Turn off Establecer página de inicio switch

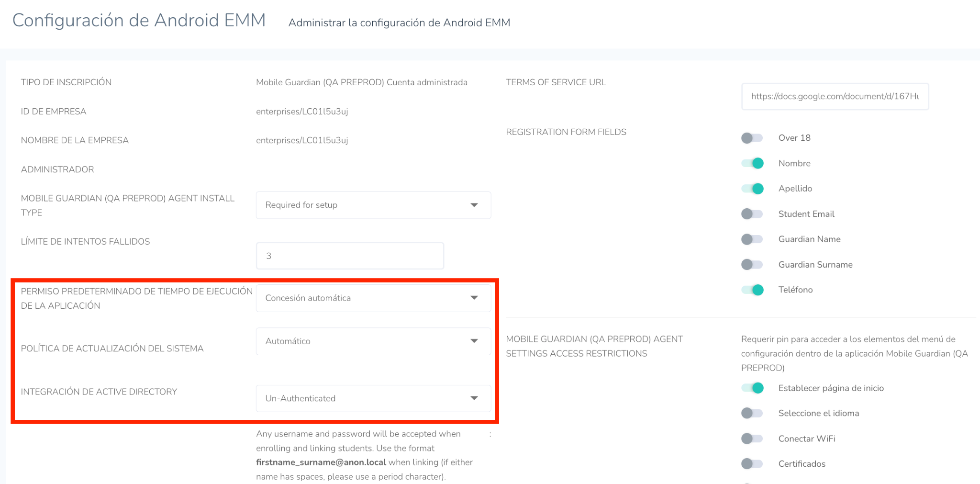(752, 388)
